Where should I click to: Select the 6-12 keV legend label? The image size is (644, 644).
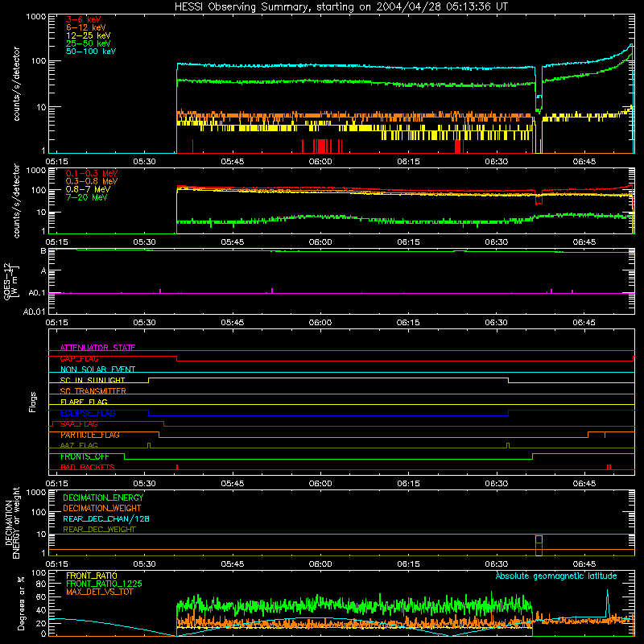86,27
